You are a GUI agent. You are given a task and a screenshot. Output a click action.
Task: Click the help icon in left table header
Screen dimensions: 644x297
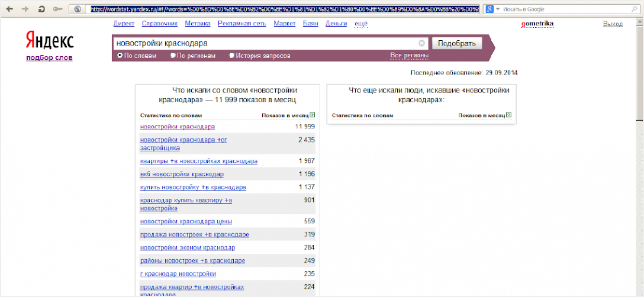click(313, 115)
